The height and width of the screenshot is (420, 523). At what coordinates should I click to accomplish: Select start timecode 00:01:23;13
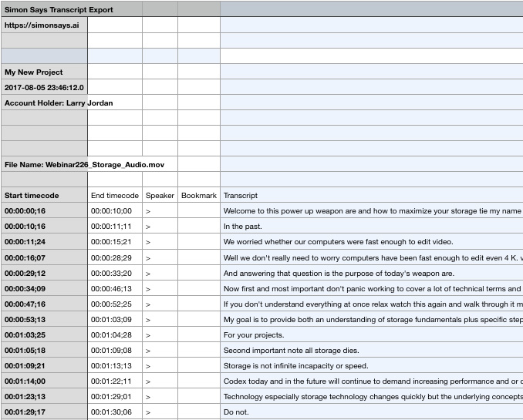click(x=45, y=396)
